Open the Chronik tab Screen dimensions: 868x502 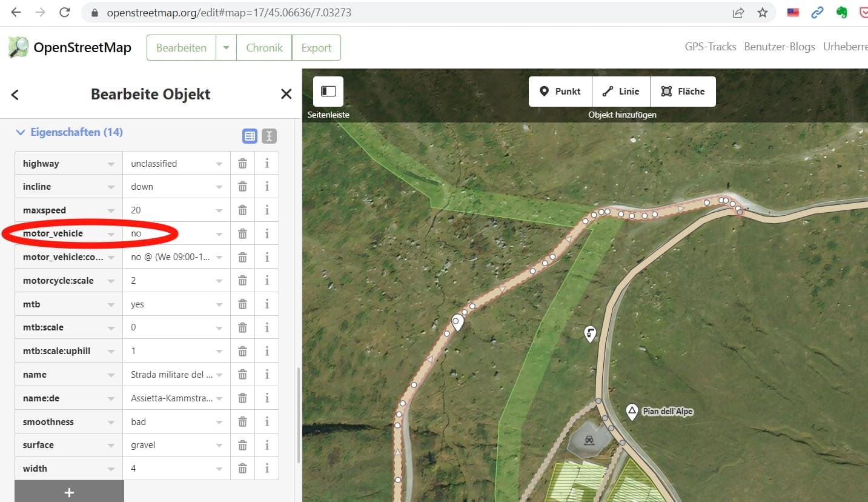tap(264, 48)
